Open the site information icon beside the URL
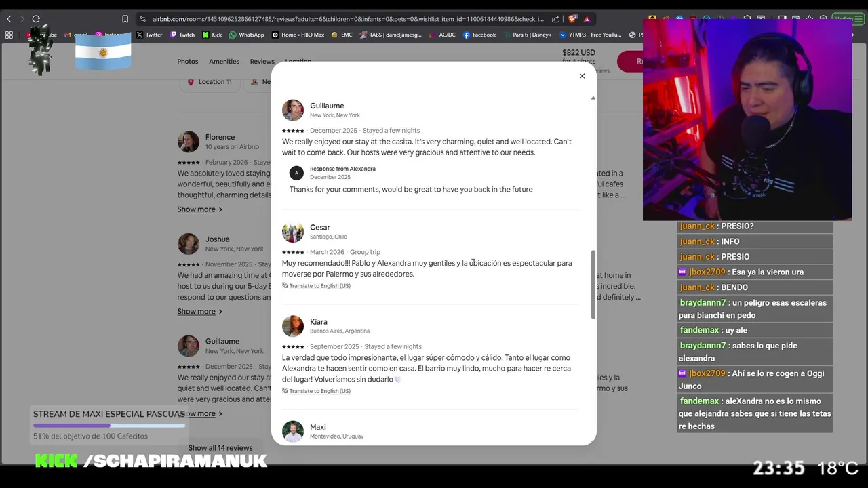Screen dimensions: 868x488 coord(142,19)
